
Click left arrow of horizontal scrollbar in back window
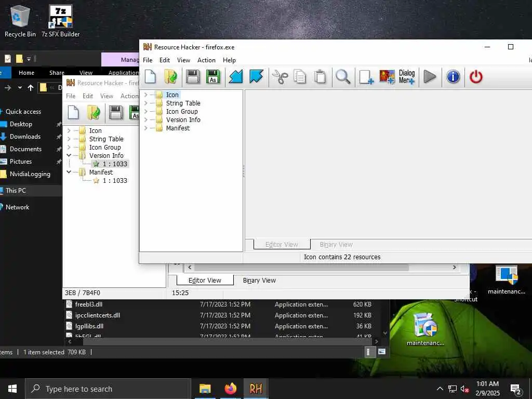point(190,268)
